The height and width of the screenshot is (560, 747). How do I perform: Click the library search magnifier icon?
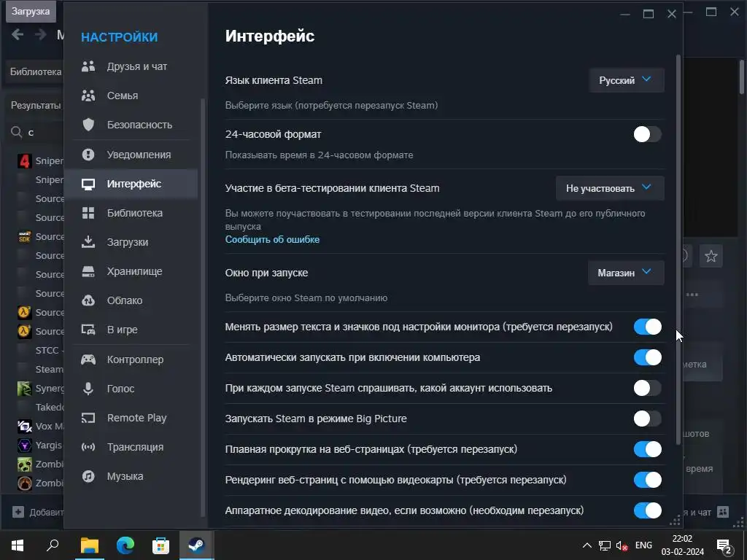[x=17, y=132]
